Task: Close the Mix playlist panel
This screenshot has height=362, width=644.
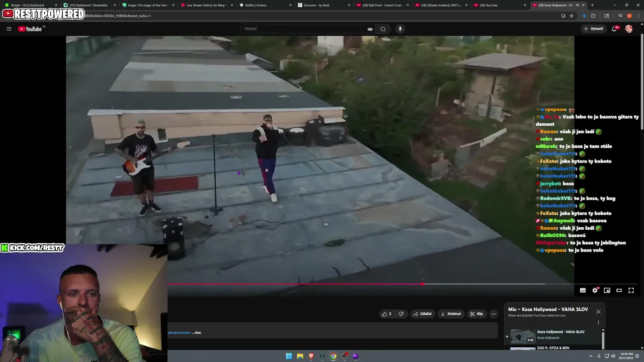Action: pyautogui.click(x=598, y=312)
